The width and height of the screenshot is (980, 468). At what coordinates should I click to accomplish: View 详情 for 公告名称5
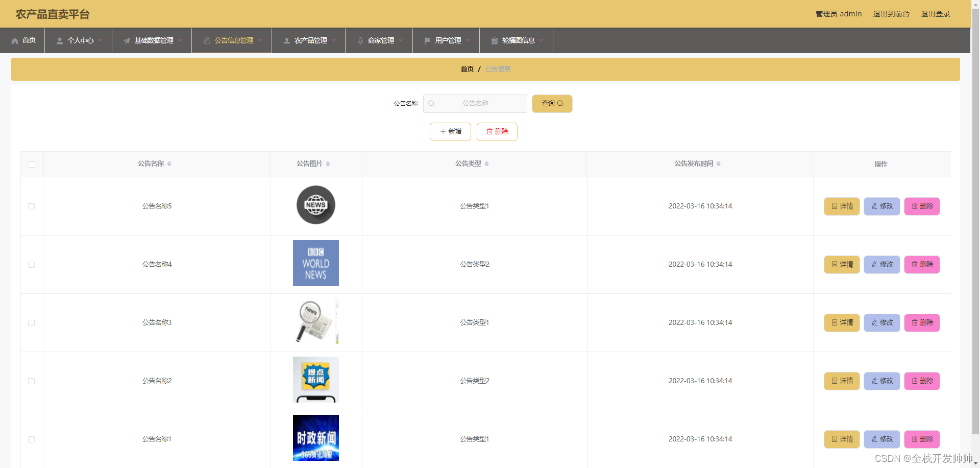pyautogui.click(x=842, y=206)
